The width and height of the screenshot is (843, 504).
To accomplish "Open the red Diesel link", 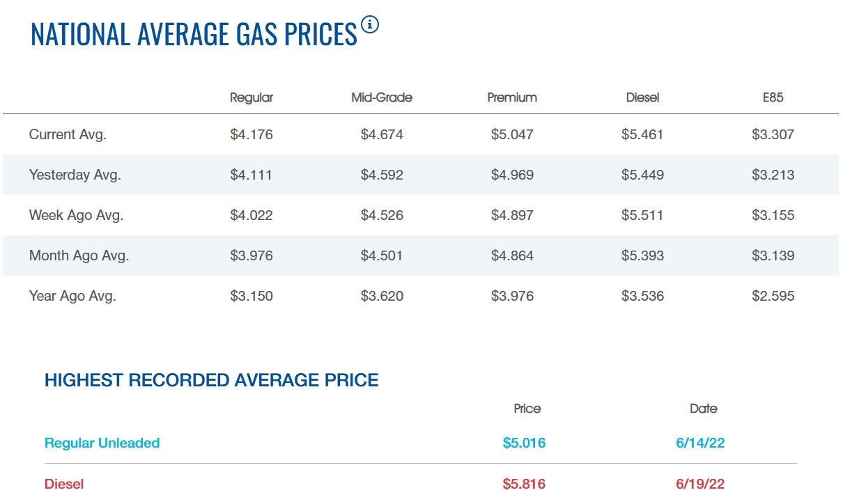I will pos(64,484).
